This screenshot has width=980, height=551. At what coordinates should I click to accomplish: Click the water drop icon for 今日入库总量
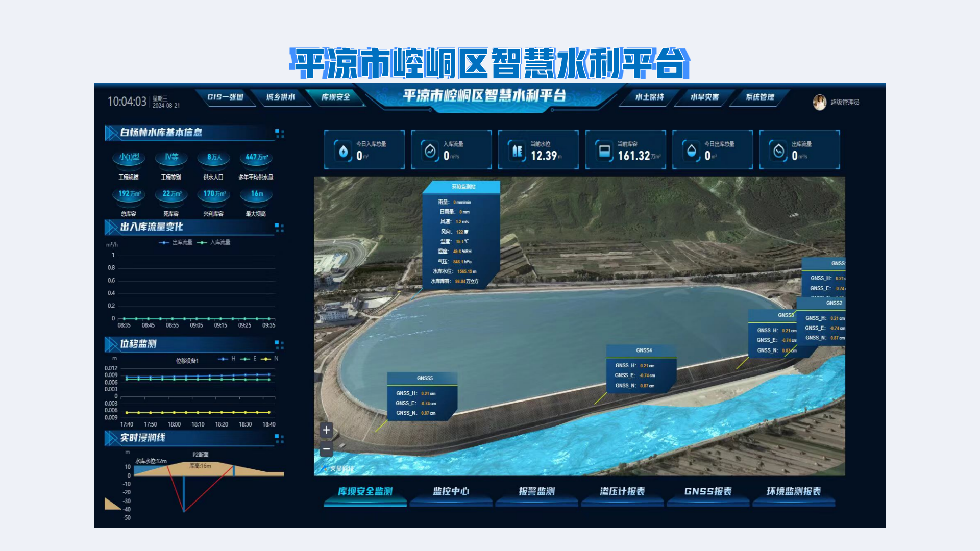(343, 151)
